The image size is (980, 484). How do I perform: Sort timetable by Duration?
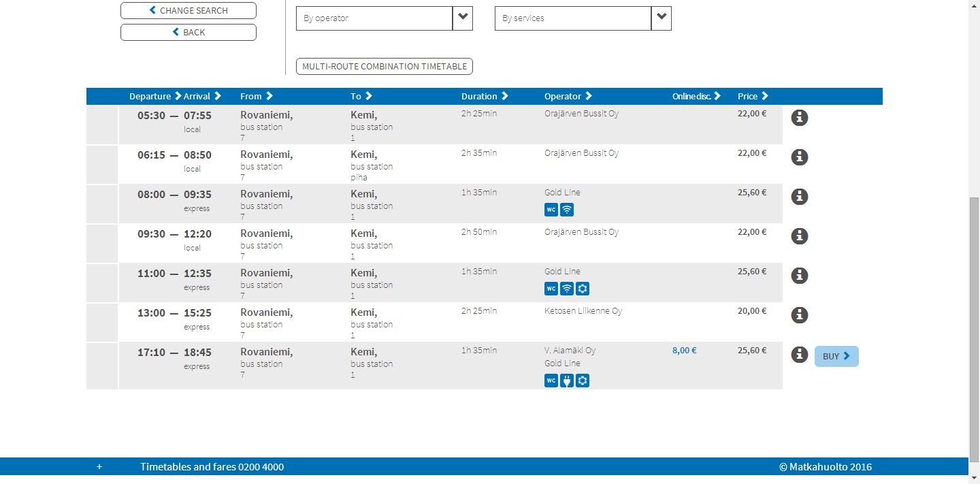click(x=485, y=97)
